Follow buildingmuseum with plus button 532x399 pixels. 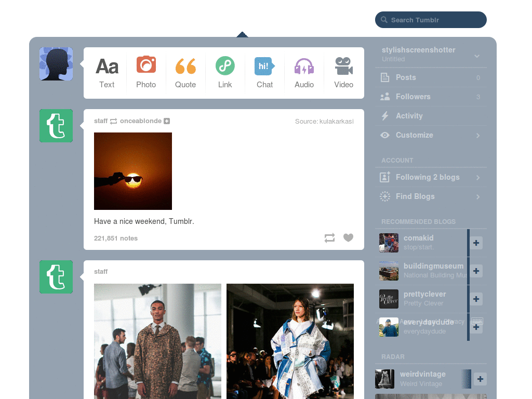476,271
